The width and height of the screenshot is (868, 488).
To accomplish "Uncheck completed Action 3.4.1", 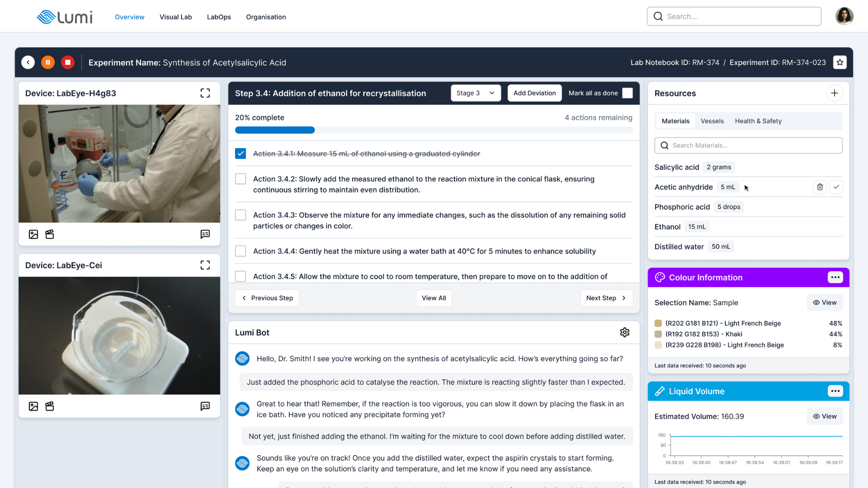I will point(241,154).
